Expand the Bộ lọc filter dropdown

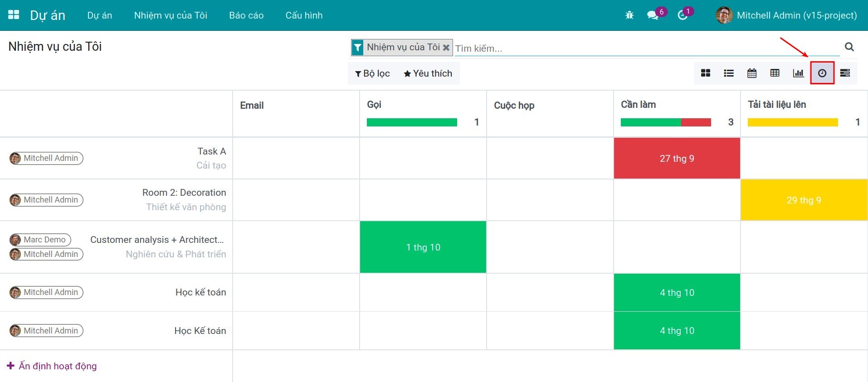[x=372, y=74]
